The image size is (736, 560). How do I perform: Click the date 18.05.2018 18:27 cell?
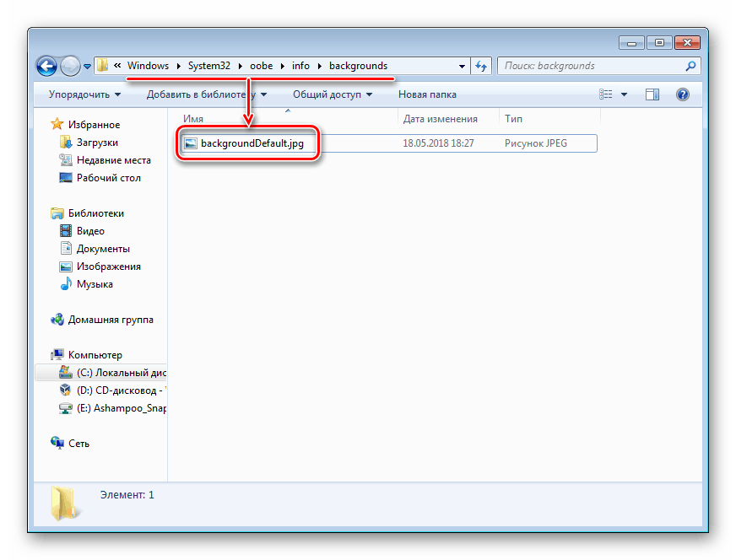[x=438, y=143]
